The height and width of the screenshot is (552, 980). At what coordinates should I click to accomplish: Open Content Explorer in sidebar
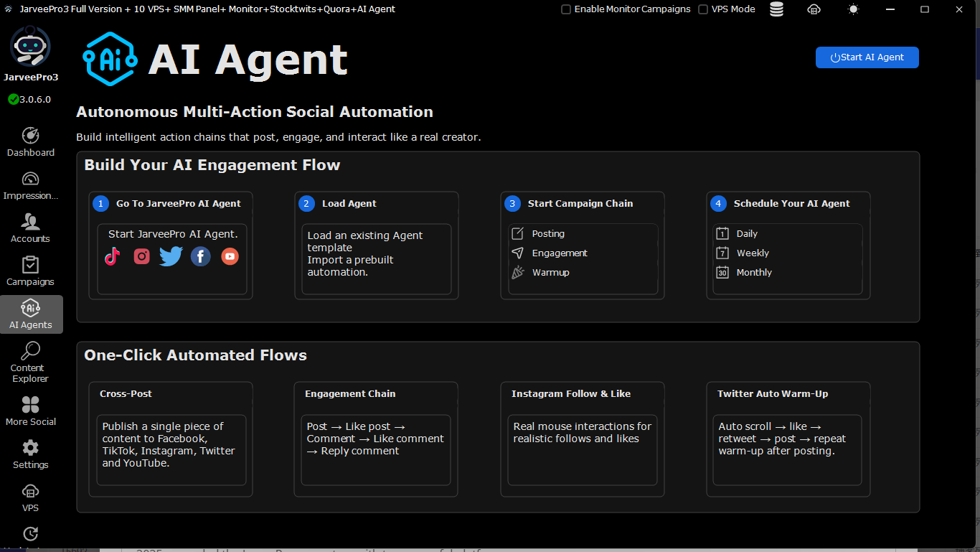(31, 362)
